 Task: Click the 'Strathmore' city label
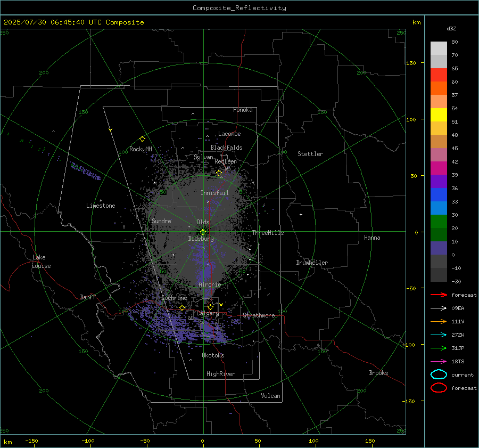tap(259, 315)
